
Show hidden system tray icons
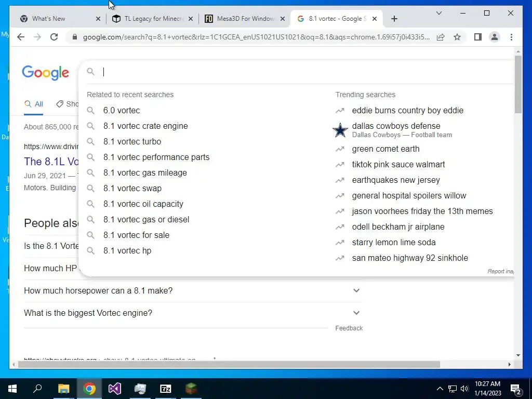click(440, 389)
